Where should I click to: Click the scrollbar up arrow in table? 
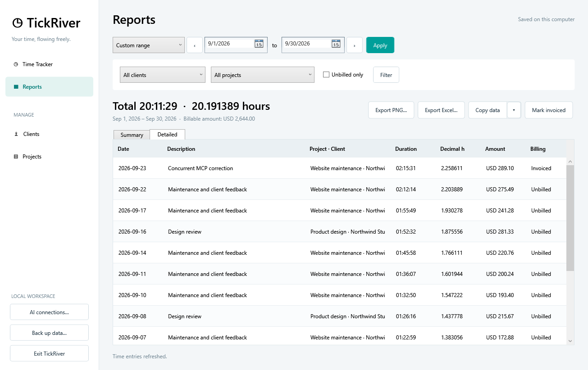click(x=570, y=162)
